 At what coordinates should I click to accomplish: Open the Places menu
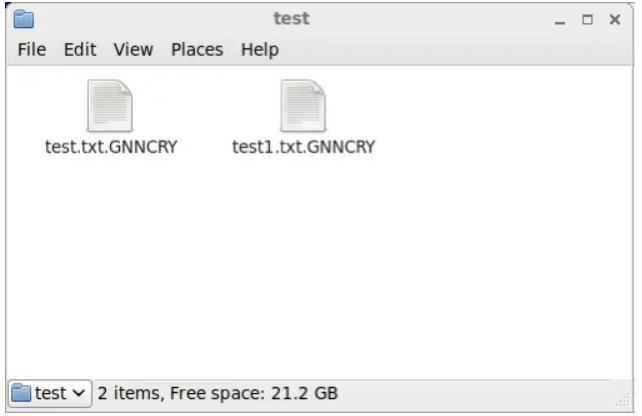tap(197, 50)
